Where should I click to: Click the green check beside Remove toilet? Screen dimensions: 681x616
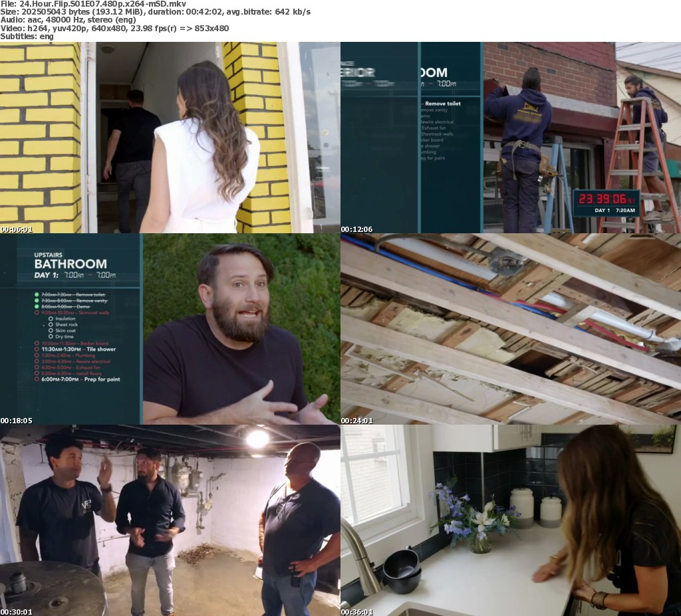[x=37, y=294]
